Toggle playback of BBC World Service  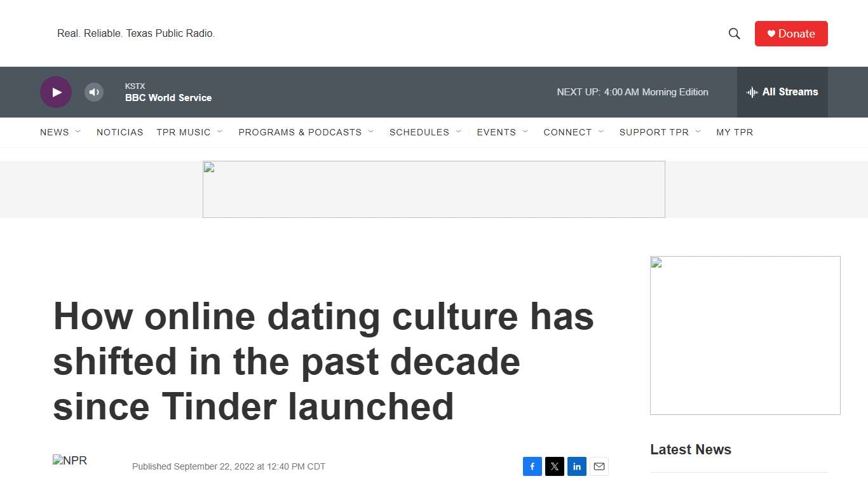pos(56,92)
